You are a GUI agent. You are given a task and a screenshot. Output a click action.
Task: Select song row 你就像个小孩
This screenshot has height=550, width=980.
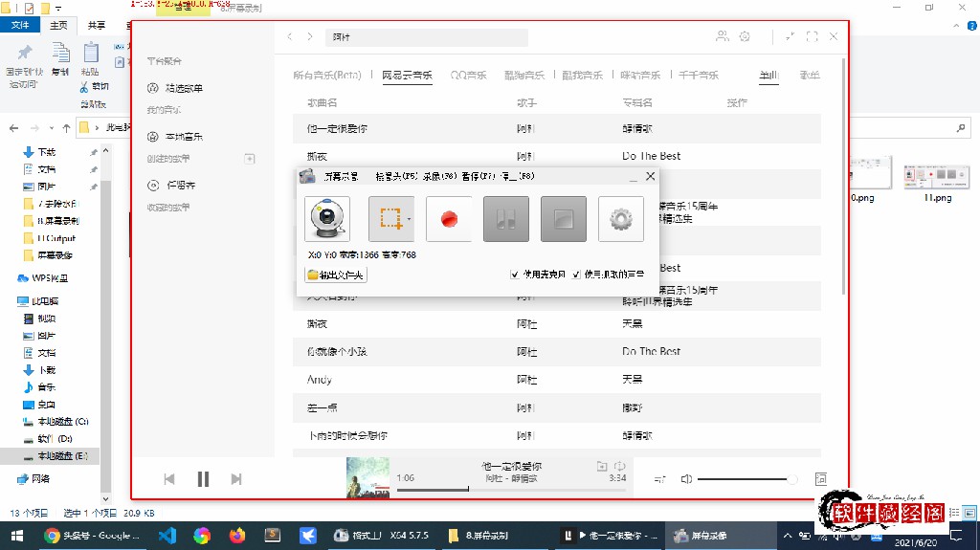pyautogui.click(x=556, y=351)
